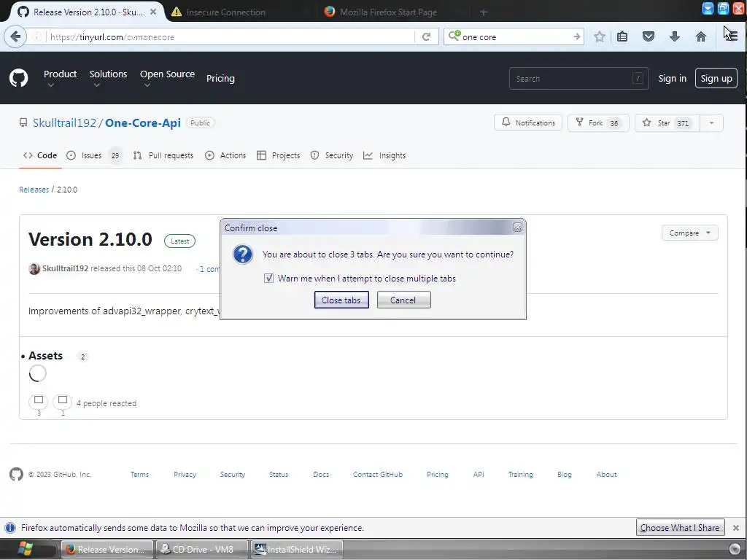Screen dimensions: 747x560
Task: Click the Fork button
Action: 598,122
